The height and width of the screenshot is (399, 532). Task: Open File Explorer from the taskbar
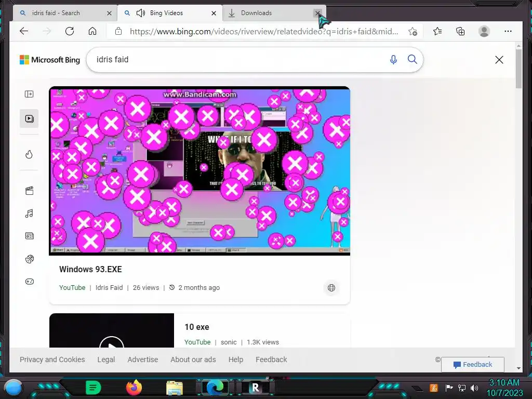click(175, 388)
